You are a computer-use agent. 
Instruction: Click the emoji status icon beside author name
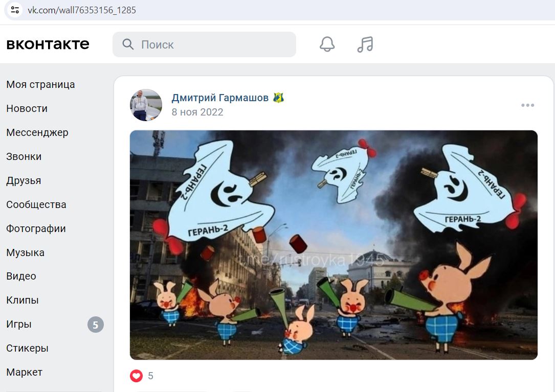(x=279, y=98)
